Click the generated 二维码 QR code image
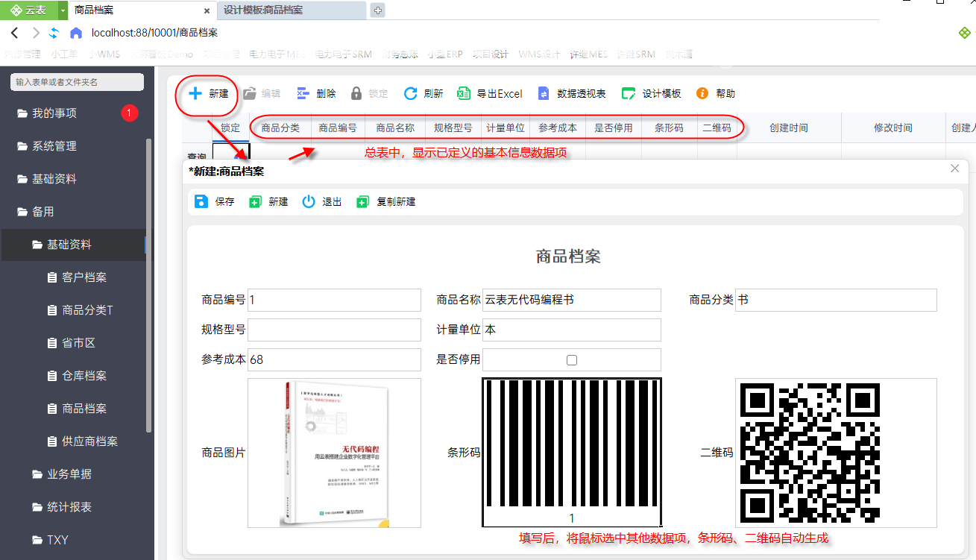The width and height of the screenshot is (976, 560). (x=810, y=453)
